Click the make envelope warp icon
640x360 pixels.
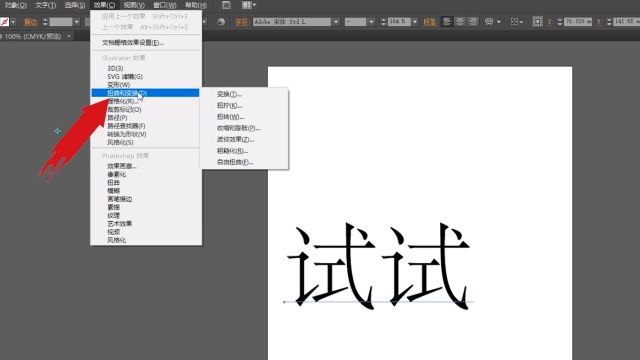coord(489,22)
